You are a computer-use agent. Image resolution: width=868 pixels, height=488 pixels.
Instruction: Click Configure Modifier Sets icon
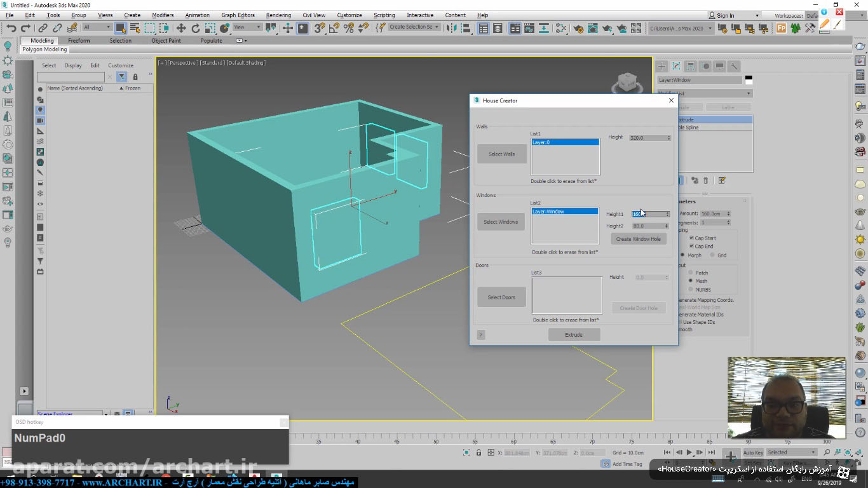(722, 180)
